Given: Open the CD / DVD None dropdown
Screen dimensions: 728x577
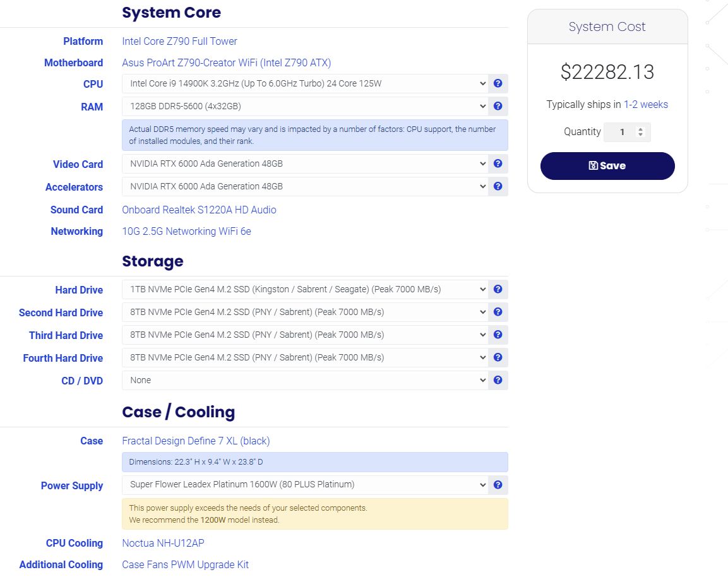Looking at the screenshot, I should pyautogui.click(x=305, y=380).
